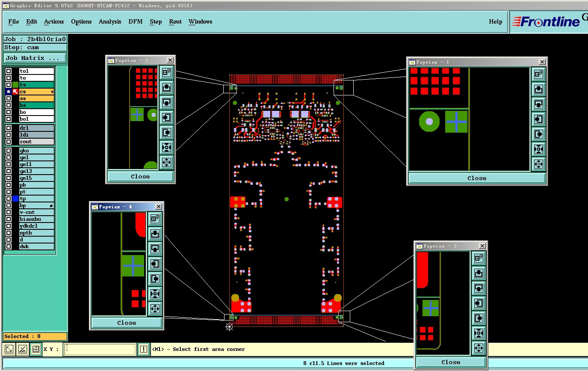Image resolution: width=588 pixels, height=371 pixels.
Task: Toggle display checkbox for layer to
Action: (9, 78)
